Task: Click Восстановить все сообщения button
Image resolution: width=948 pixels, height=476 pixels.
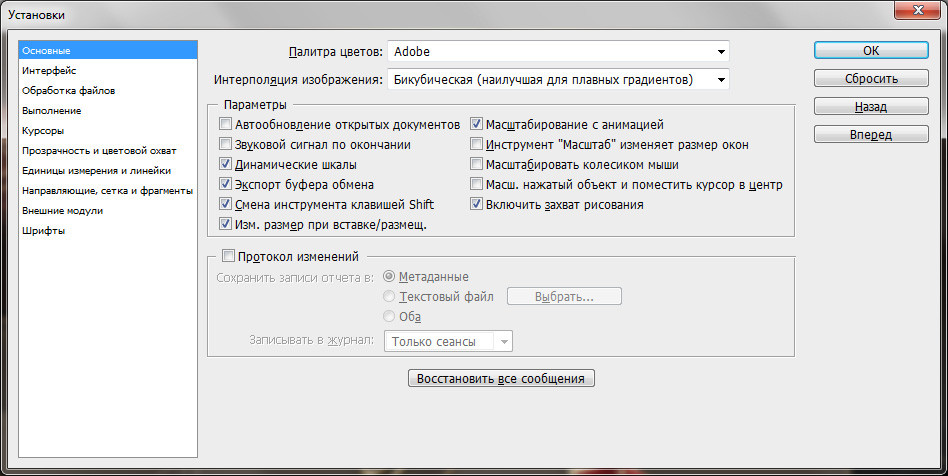Action: coord(501,379)
